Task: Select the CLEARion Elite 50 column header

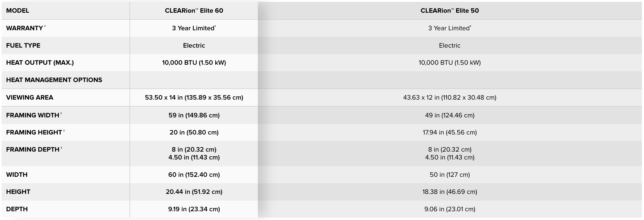Action: 449,10
